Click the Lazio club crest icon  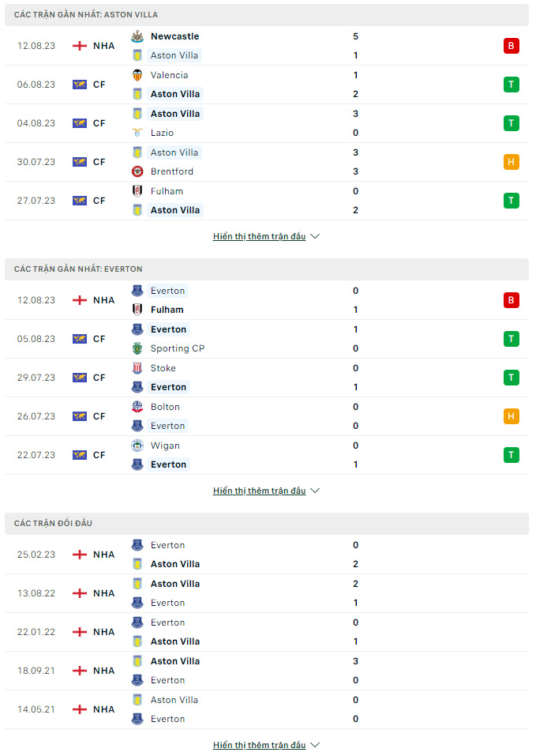[137, 133]
